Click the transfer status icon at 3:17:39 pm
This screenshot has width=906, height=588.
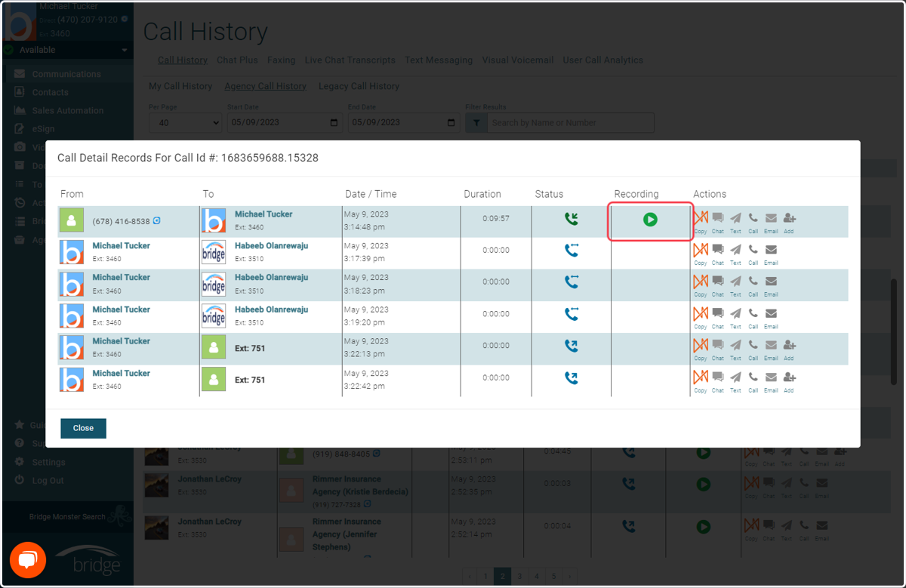coord(572,250)
